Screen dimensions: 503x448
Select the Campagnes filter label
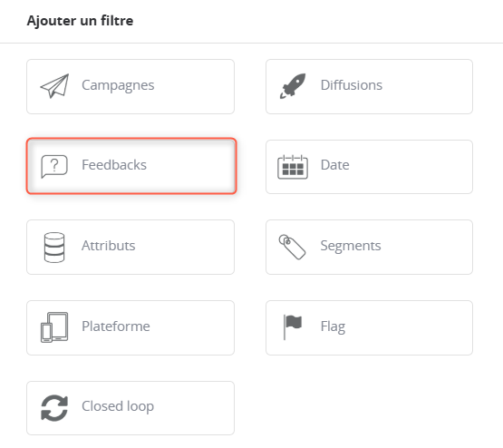[118, 85]
